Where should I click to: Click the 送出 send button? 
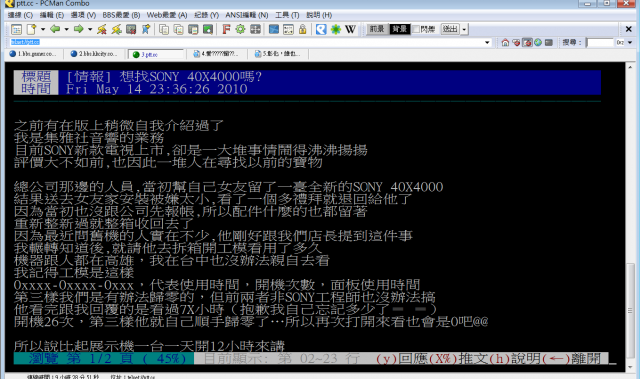[451, 29]
